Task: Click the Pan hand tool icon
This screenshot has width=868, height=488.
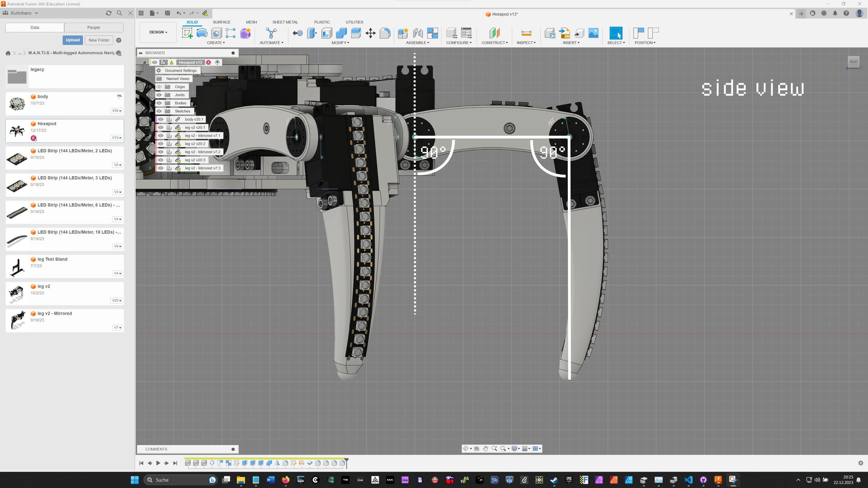Action: 485,449
